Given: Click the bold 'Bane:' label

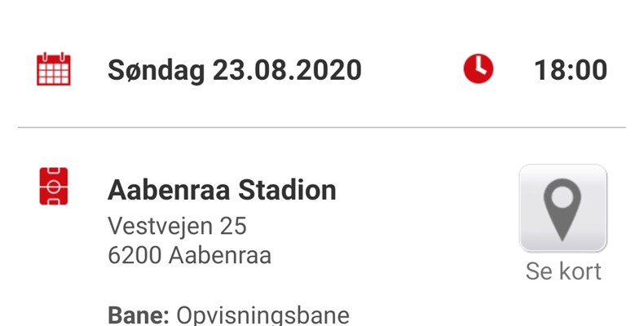Looking at the screenshot, I should 138,315.
